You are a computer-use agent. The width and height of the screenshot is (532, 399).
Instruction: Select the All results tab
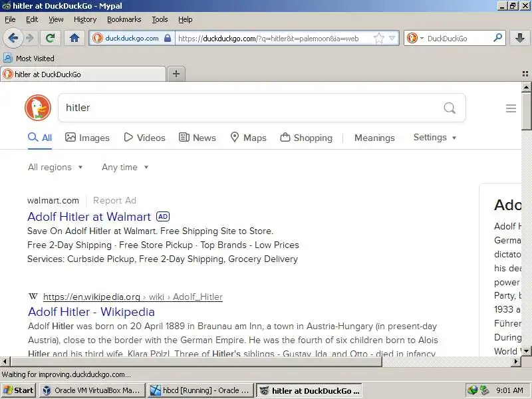point(40,138)
